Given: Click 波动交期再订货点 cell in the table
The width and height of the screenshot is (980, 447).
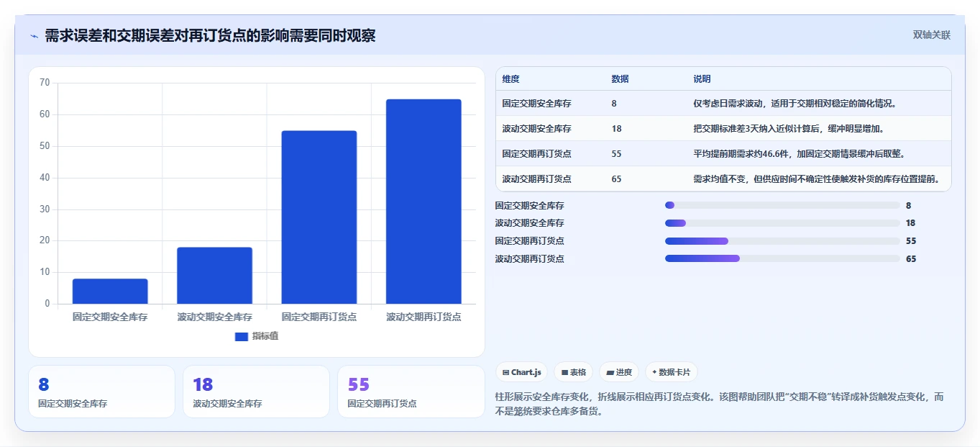Looking at the screenshot, I should point(536,179).
